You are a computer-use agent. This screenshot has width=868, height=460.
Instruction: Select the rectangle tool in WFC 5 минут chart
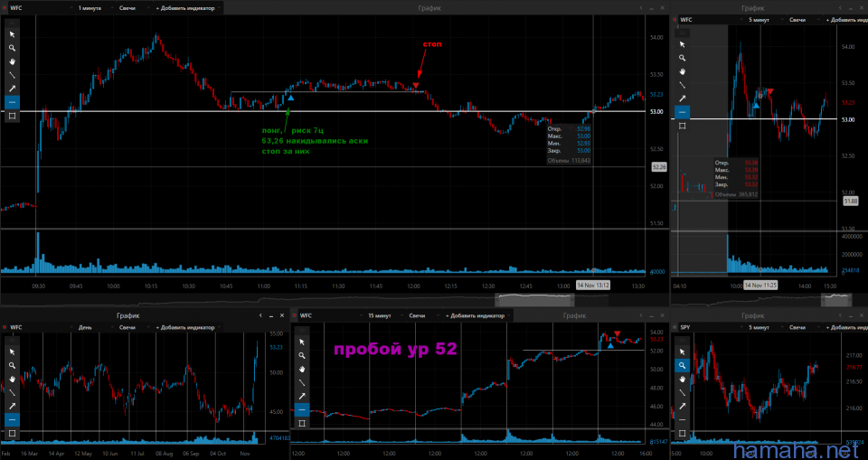(x=682, y=126)
